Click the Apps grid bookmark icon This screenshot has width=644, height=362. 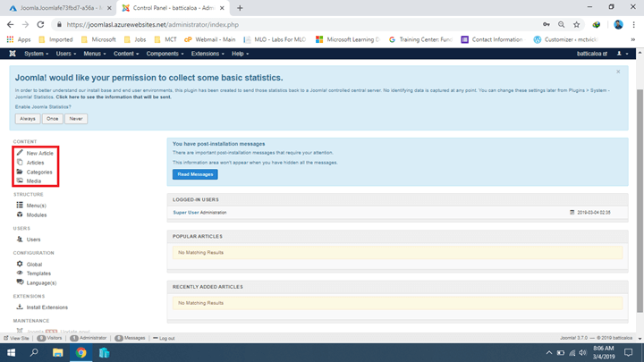(10, 39)
